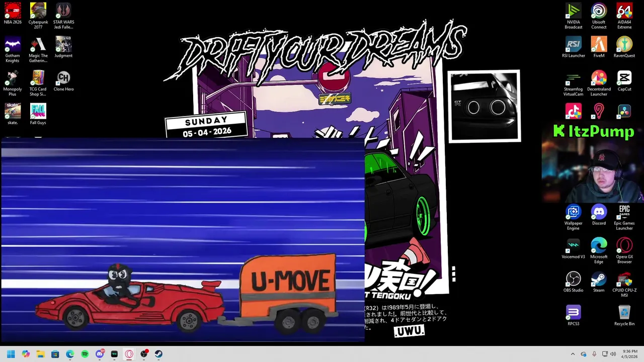This screenshot has width=644, height=362.
Task: Click the Decentraland Launcher icon
Action: tap(599, 83)
